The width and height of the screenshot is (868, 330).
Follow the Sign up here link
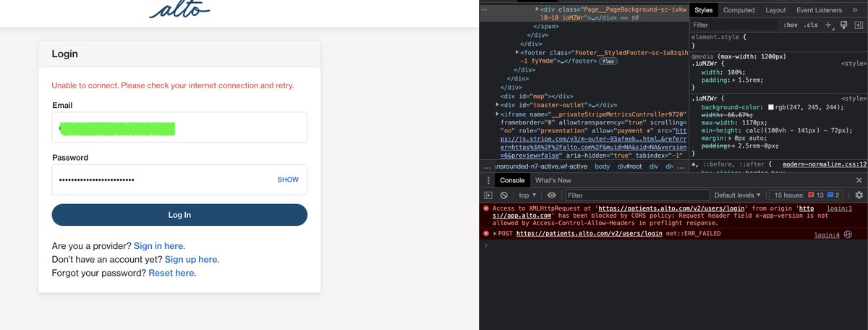[x=191, y=259]
